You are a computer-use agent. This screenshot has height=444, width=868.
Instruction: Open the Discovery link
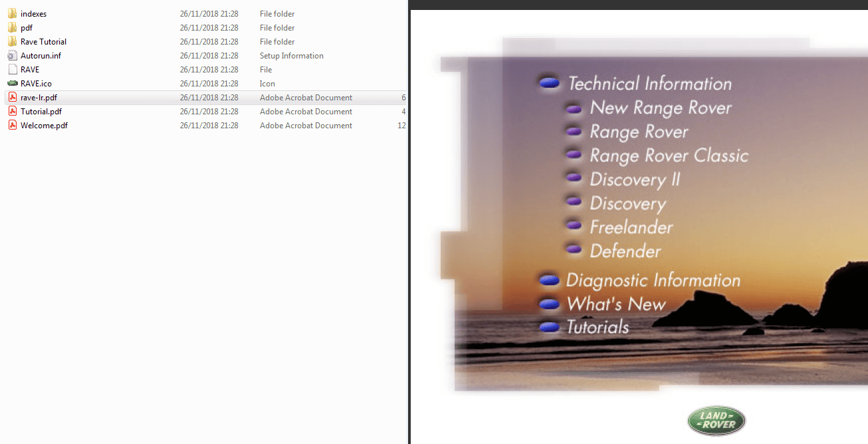tap(628, 203)
